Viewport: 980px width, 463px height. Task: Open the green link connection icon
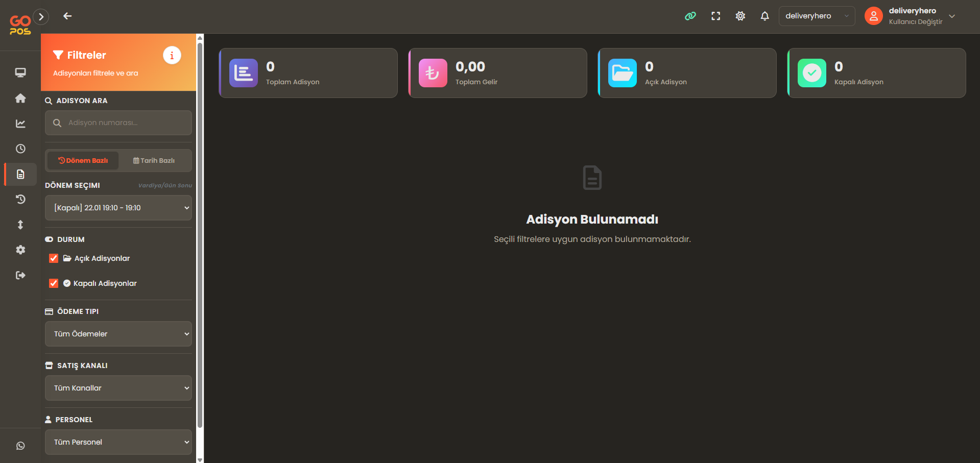[x=690, y=16]
